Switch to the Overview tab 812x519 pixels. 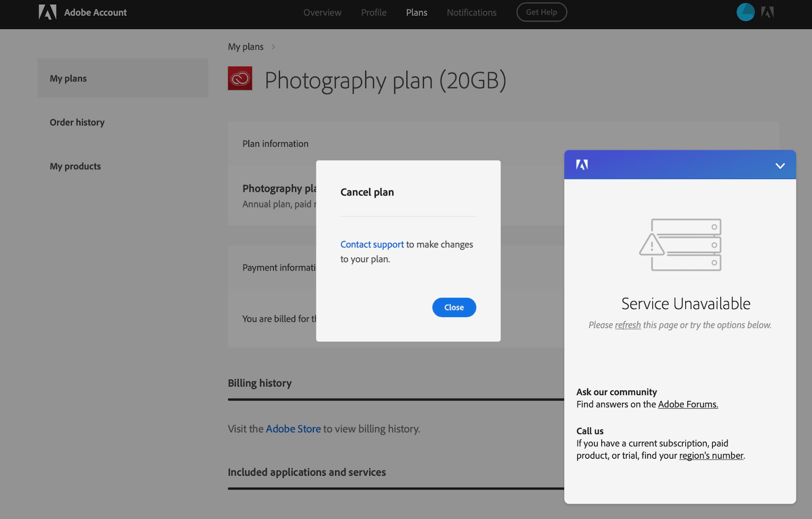[322, 12]
